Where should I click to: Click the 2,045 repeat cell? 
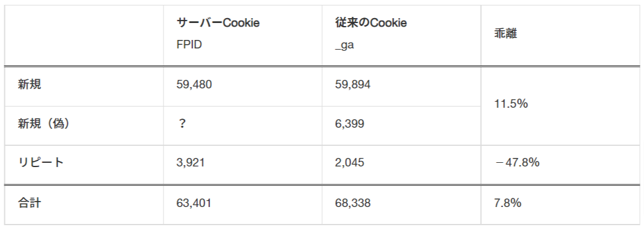coord(349,163)
